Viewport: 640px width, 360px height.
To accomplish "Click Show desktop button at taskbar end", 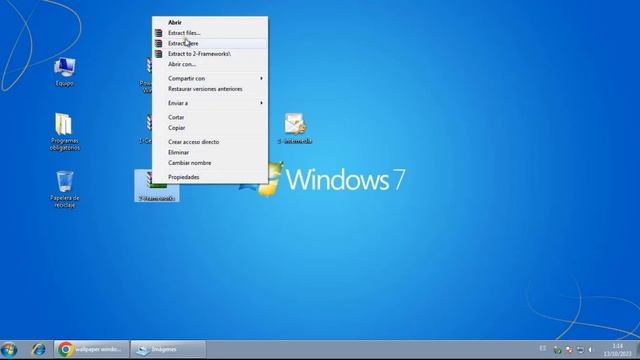I will click(x=637, y=350).
